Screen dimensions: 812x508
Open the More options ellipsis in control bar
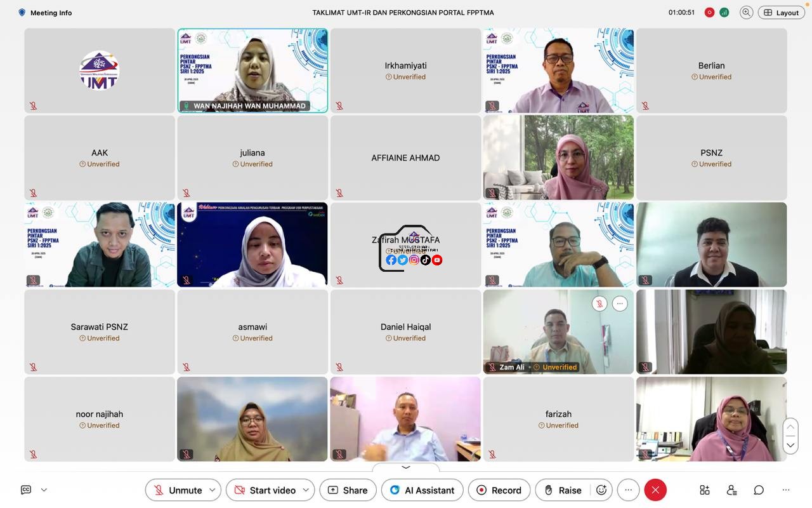629,490
